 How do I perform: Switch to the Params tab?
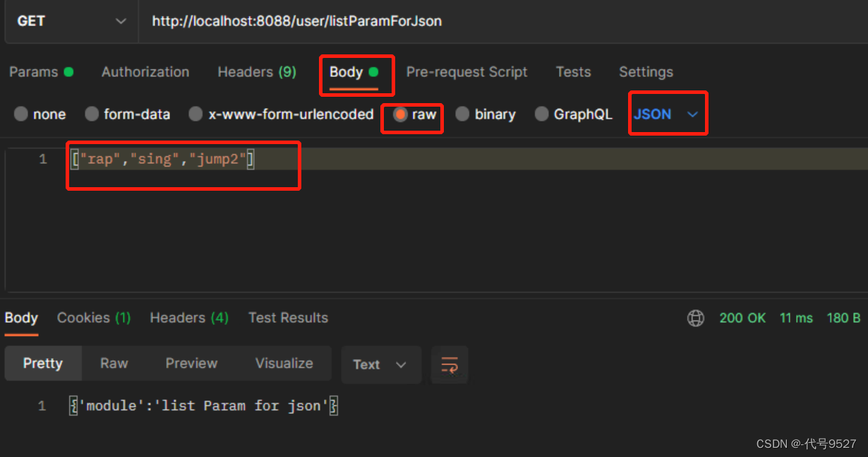(x=41, y=72)
